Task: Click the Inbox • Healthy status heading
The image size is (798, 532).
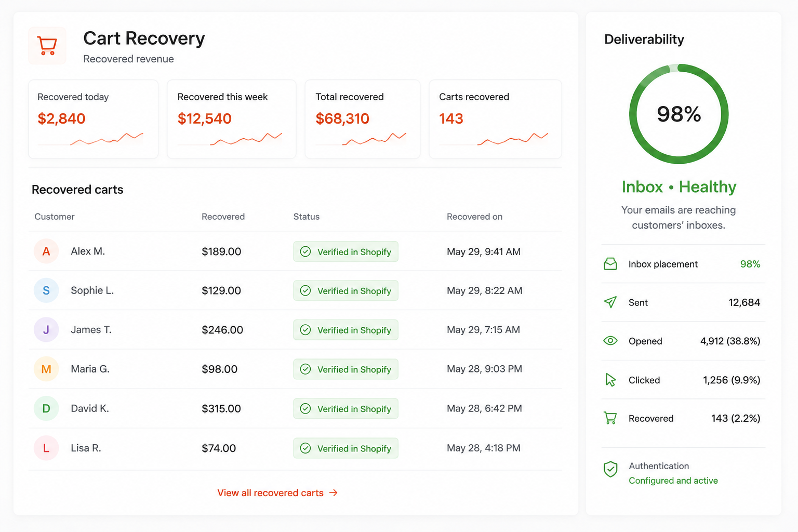Action: 679,187
